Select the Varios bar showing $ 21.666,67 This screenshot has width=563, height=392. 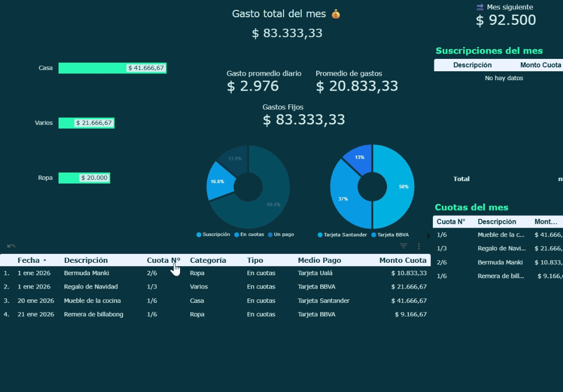pyautogui.click(x=86, y=123)
